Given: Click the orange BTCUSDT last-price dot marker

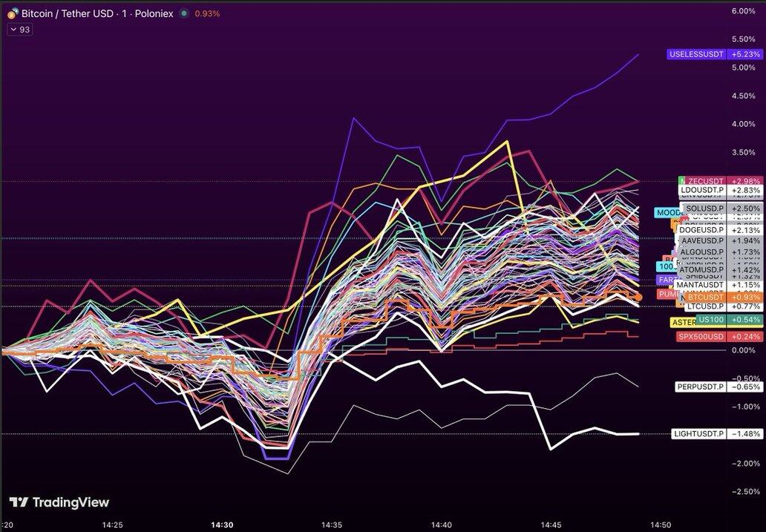Looking at the screenshot, I should coord(638,298).
